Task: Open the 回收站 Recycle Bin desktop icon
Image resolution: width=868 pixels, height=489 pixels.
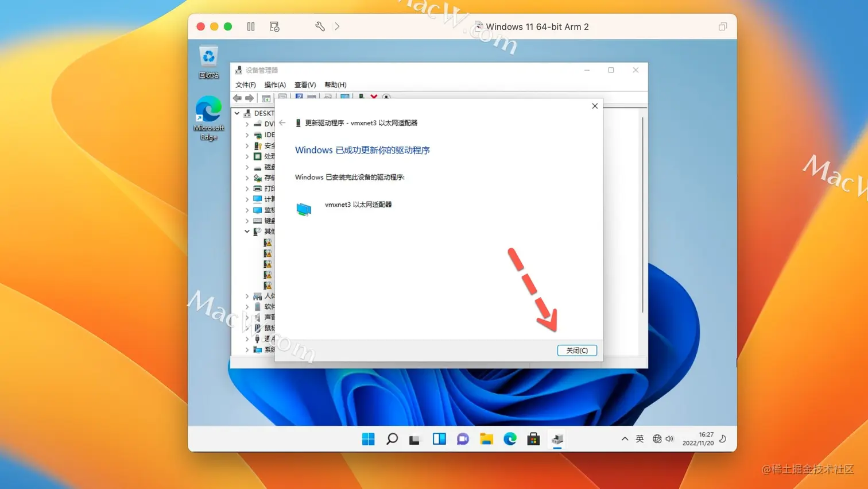Action: pos(208,63)
